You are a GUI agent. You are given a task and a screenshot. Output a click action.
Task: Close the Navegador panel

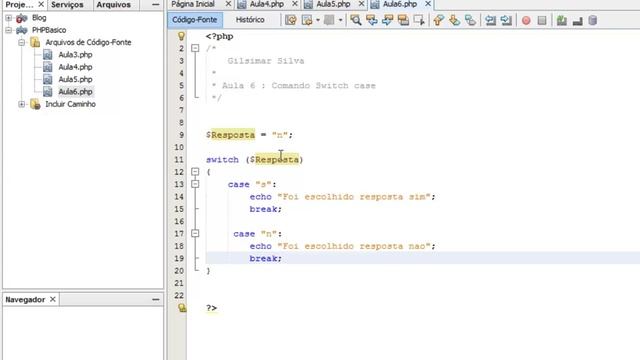pyautogui.click(x=53, y=300)
